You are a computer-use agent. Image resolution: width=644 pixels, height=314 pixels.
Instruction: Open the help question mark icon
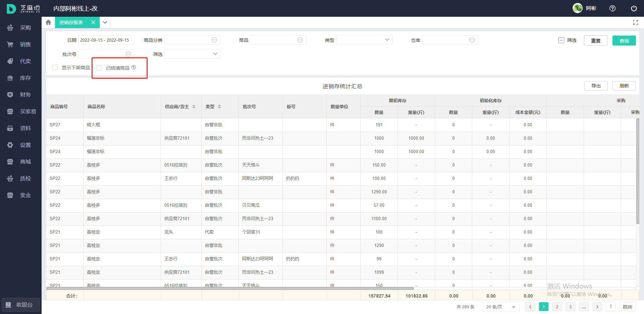(612, 8)
